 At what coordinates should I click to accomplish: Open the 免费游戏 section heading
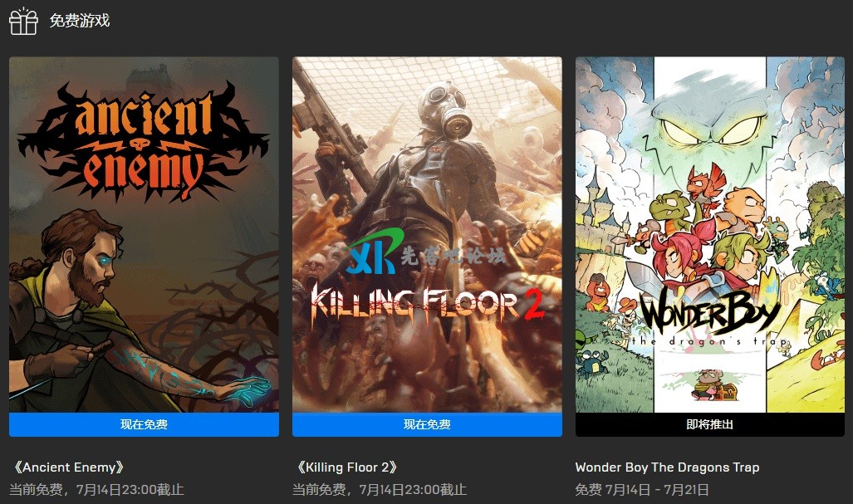[80, 21]
